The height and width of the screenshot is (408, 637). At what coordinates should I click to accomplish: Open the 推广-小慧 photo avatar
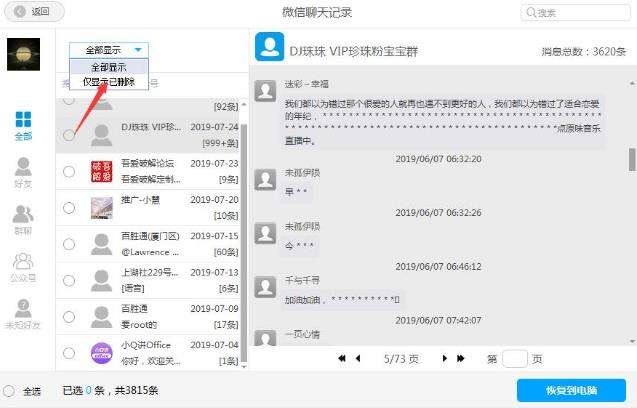point(102,208)
